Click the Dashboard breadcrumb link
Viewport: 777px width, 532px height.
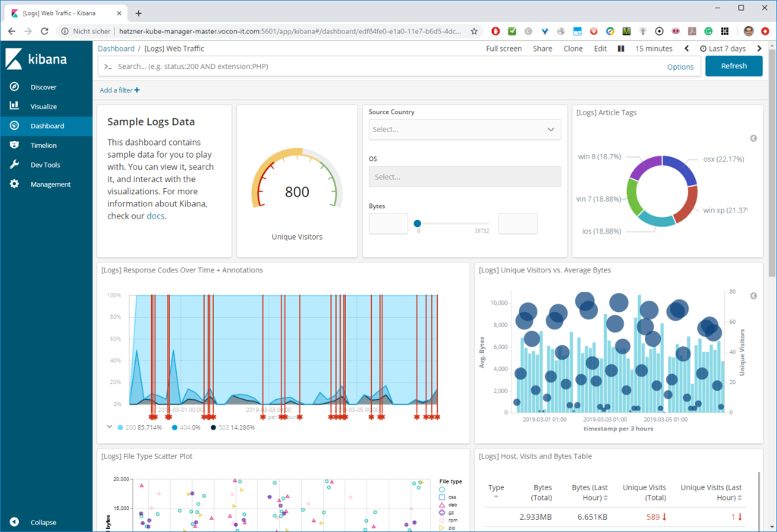[x=116, y=49]
